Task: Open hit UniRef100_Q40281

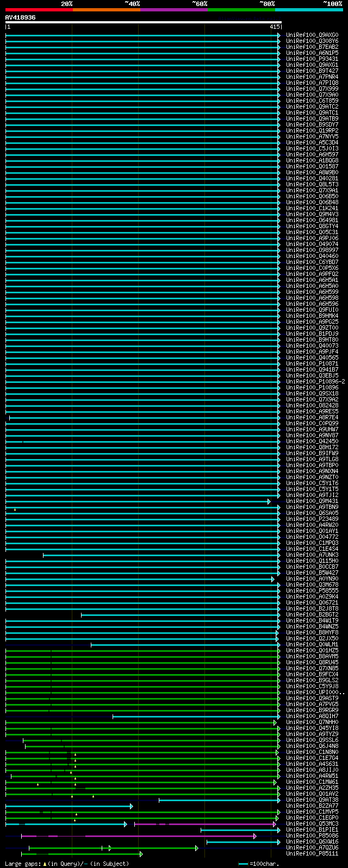Action: 312,179
